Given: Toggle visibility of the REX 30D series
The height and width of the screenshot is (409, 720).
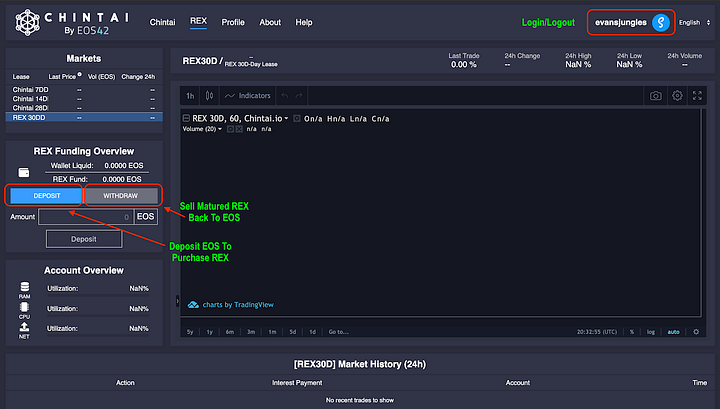Looking at the screenshot, I should pos(297,118).
